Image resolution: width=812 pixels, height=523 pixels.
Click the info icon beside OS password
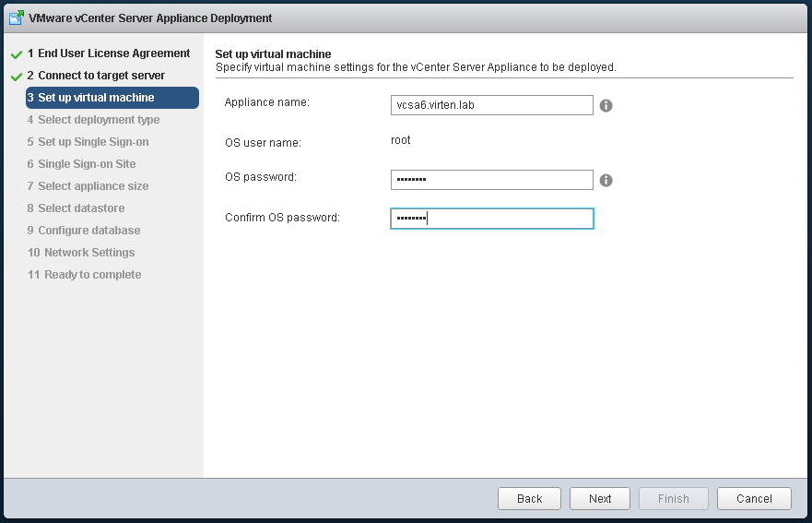point(606,181)
